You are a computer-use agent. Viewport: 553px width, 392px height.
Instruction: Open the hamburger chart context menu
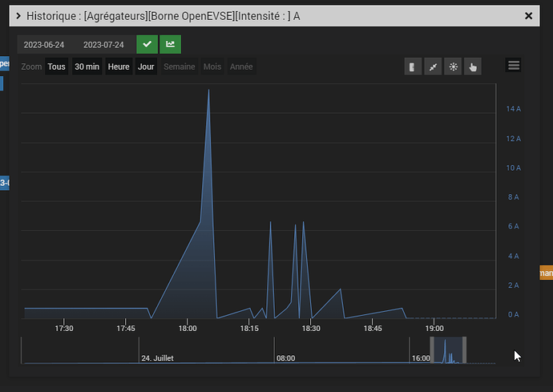[x=514, y=66]
